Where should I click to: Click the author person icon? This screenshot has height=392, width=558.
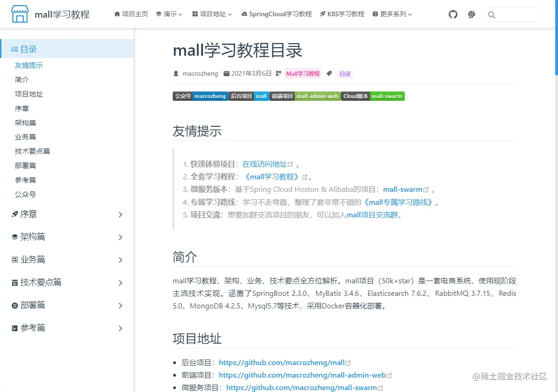tap(176, 73)
